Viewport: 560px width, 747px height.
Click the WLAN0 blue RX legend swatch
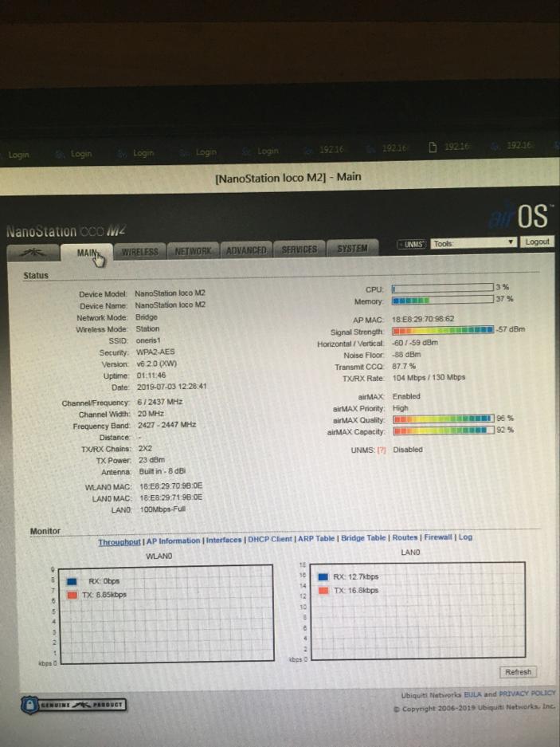tap(72, 581)
